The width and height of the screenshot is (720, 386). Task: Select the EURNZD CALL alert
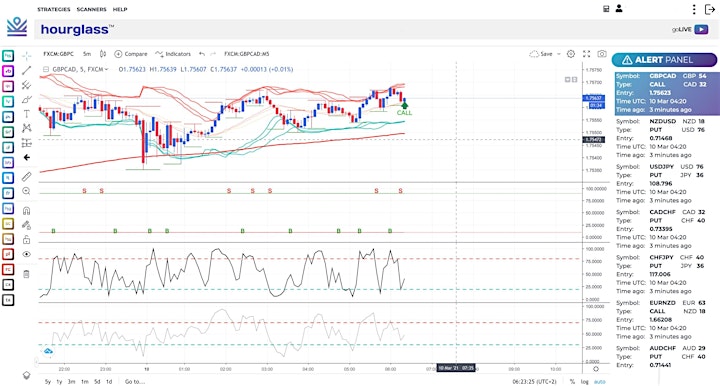pos(667,320)
